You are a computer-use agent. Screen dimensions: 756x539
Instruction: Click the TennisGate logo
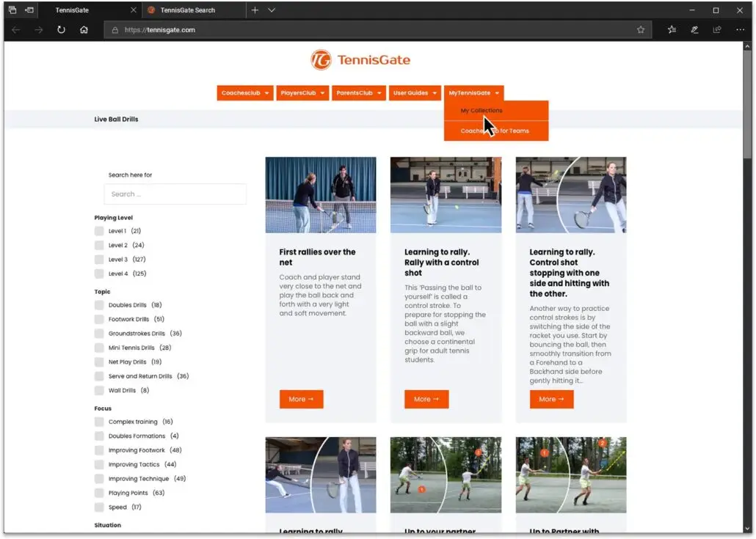pos(360,59)
